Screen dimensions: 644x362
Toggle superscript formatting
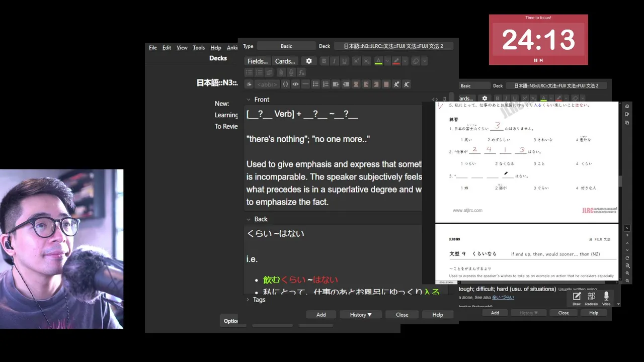pos(356,61)
